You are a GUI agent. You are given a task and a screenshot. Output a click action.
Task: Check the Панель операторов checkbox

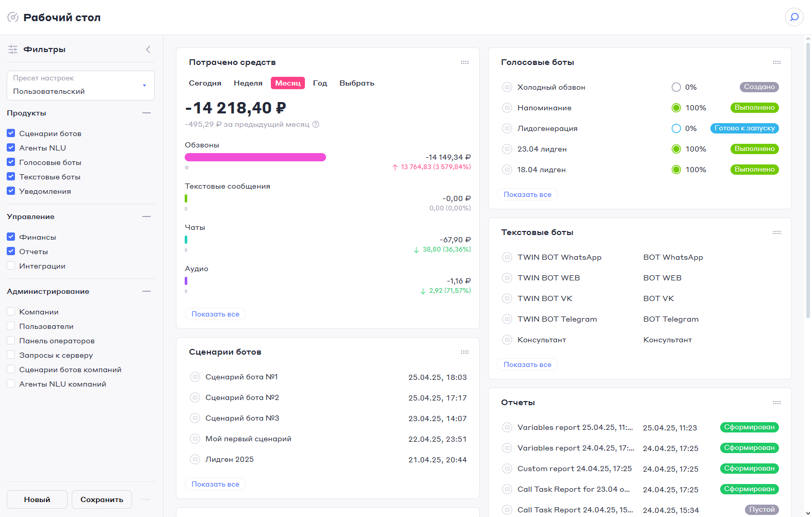click(x=11, y=341)
